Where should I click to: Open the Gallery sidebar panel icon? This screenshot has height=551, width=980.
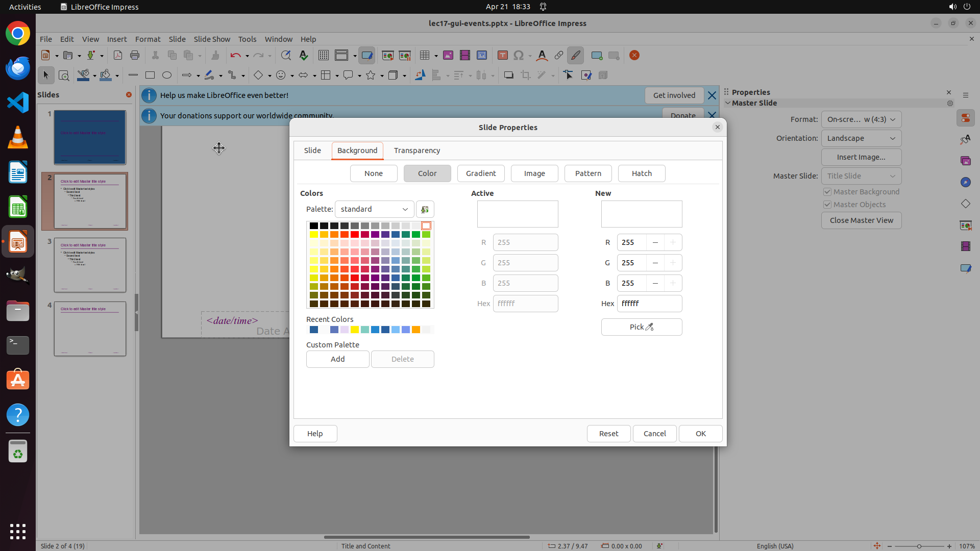click(x=965, y=161)
